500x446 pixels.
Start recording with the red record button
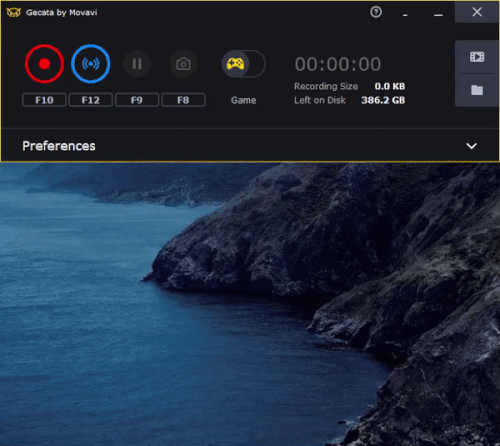pyautogui.click(x=44, y=64)
